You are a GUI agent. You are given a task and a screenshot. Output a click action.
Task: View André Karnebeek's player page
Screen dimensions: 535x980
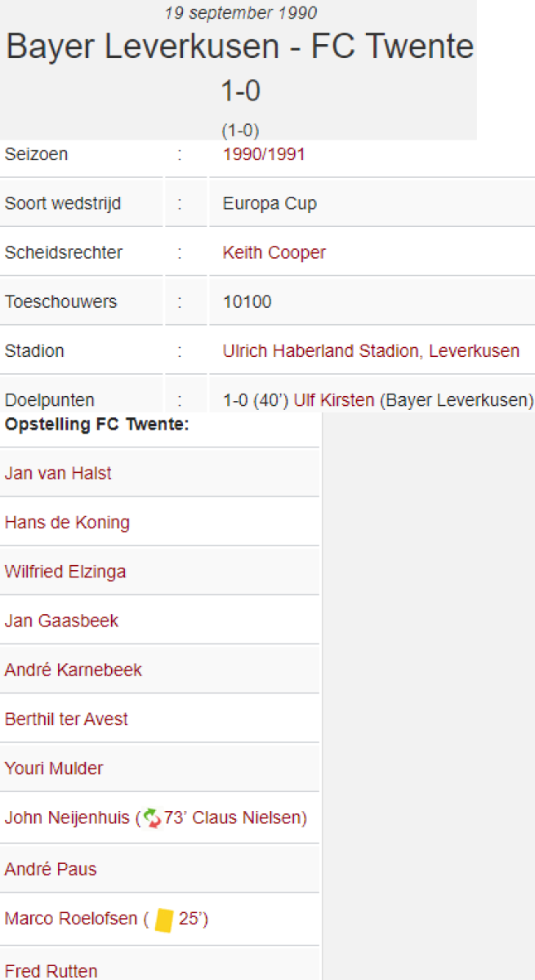(x=73, y=670)
